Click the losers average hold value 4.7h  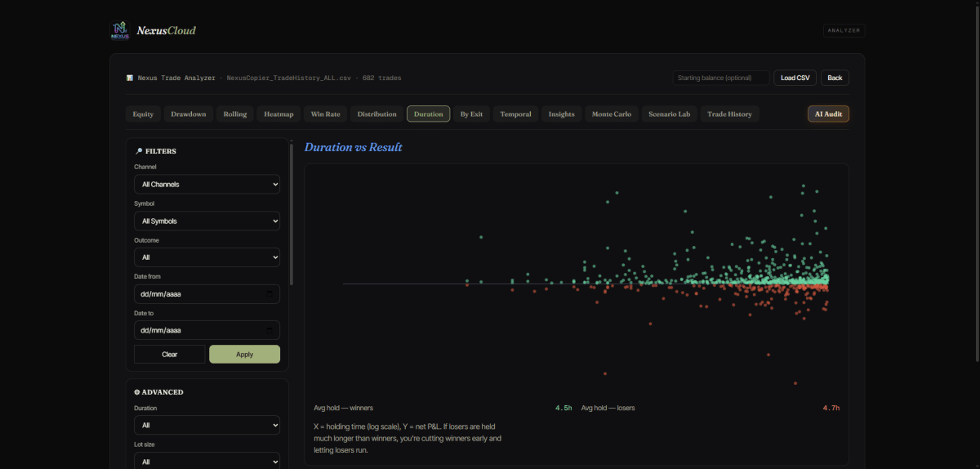tap(831, 408)
